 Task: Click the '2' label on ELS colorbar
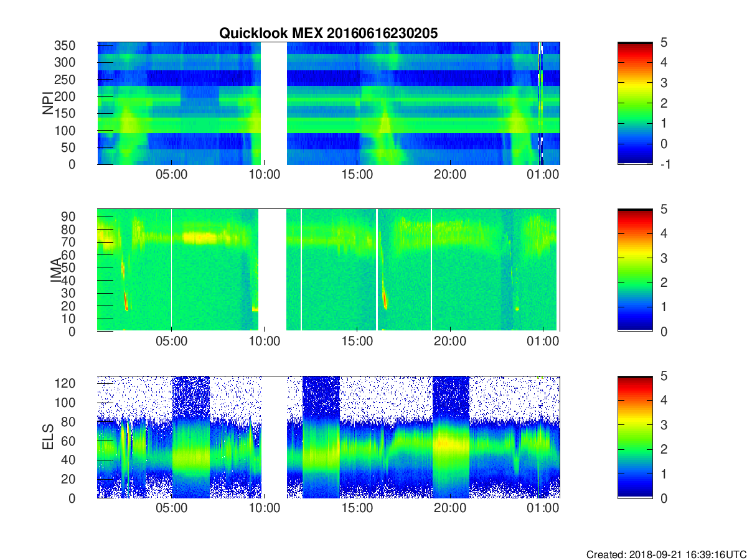pos(664,449)
